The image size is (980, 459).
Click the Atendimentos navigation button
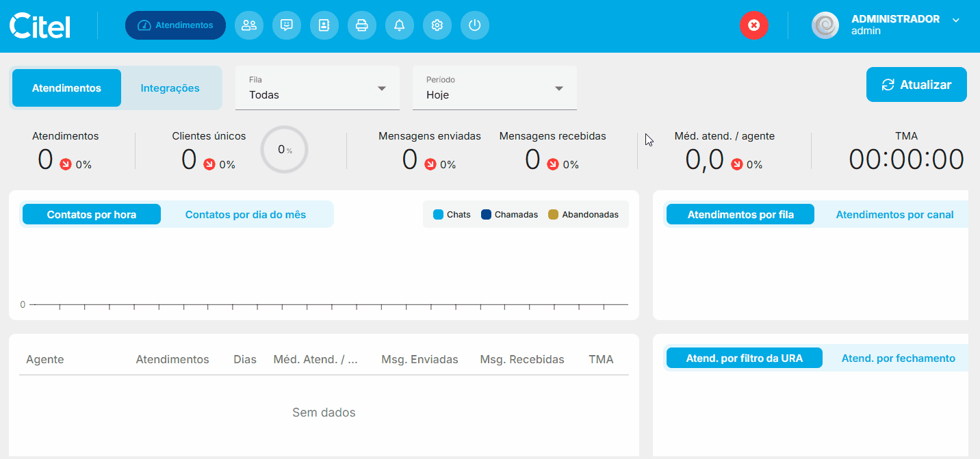click(175, 25)
